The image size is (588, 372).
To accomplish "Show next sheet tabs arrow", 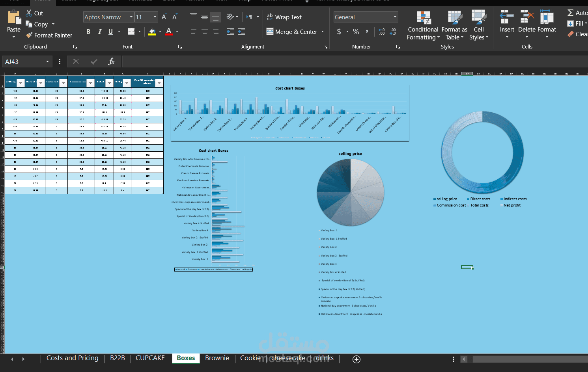I will [23, 359].
